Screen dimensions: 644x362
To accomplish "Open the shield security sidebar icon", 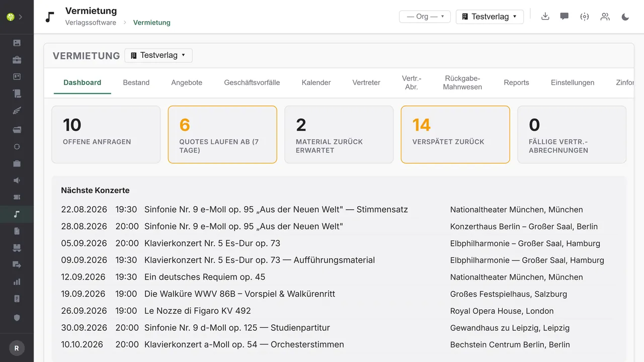I will (17, 317).
